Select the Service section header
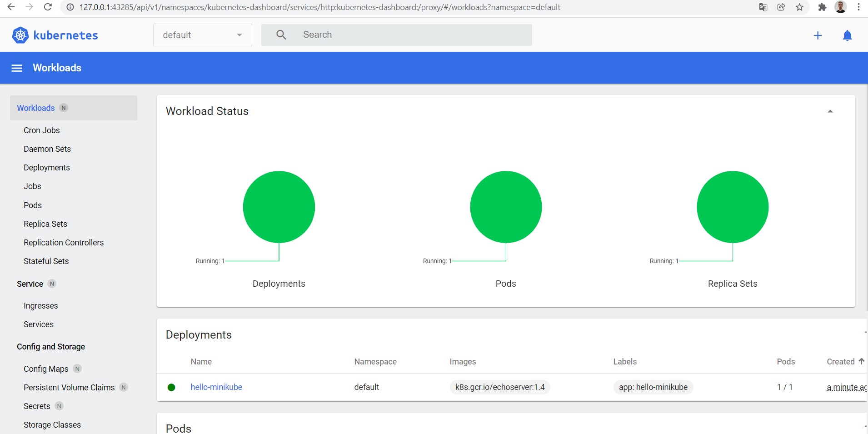This screenshot has height=434, width=868. [x=30, y=284]
